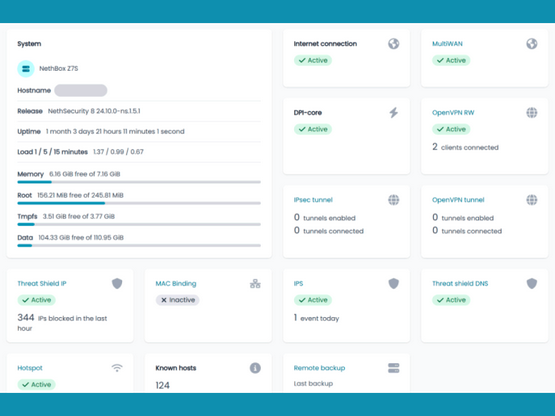This screenshot has width=555, height=416.
Task: Open the Threat shield DNS link
Action: tap(460, 284)
